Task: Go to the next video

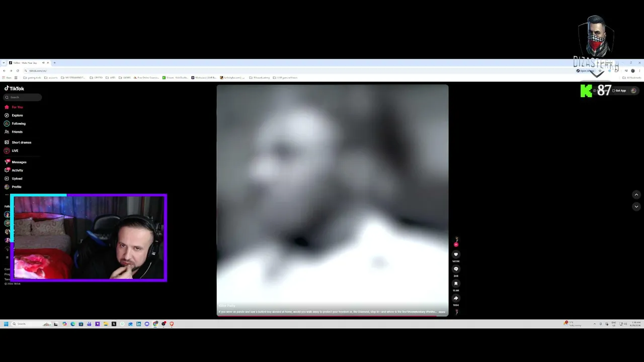Action: (636, 207)
